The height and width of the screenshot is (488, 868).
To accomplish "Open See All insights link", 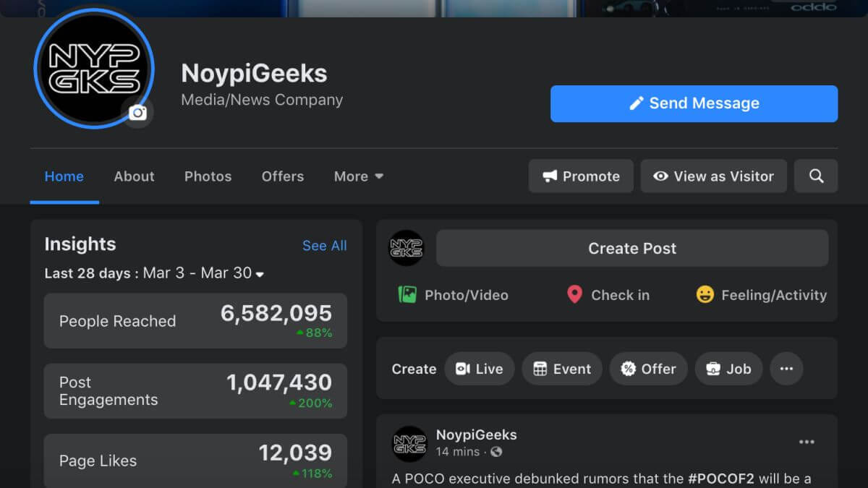I will (324, 246).
